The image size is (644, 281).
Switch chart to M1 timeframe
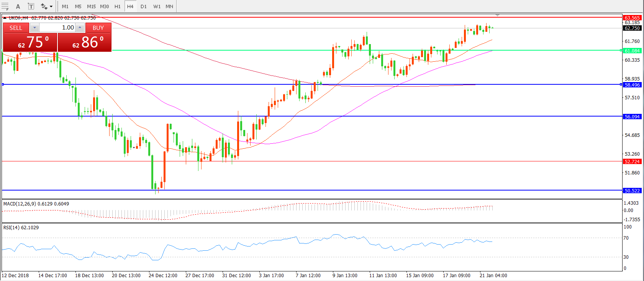point(65,7)
